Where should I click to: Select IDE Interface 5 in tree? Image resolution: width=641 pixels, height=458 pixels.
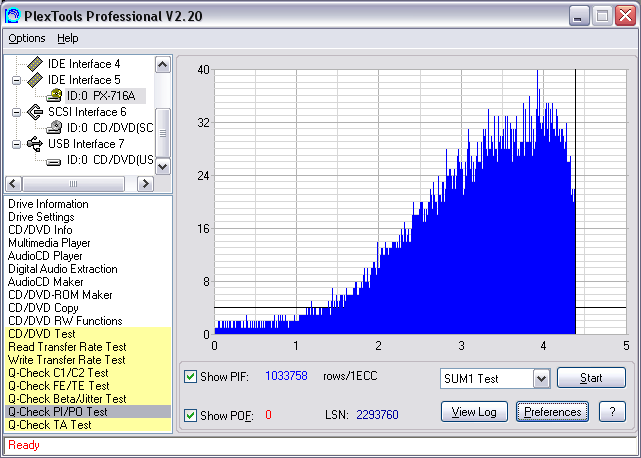84,80
